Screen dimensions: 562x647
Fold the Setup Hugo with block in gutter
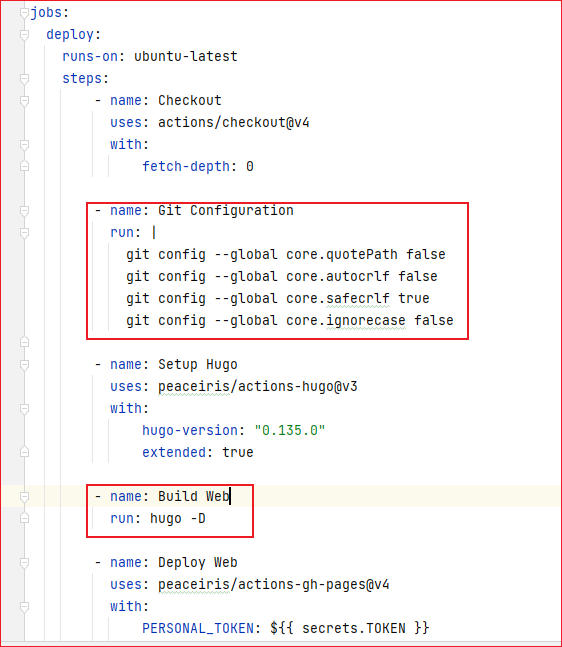(x=24, y=409)
